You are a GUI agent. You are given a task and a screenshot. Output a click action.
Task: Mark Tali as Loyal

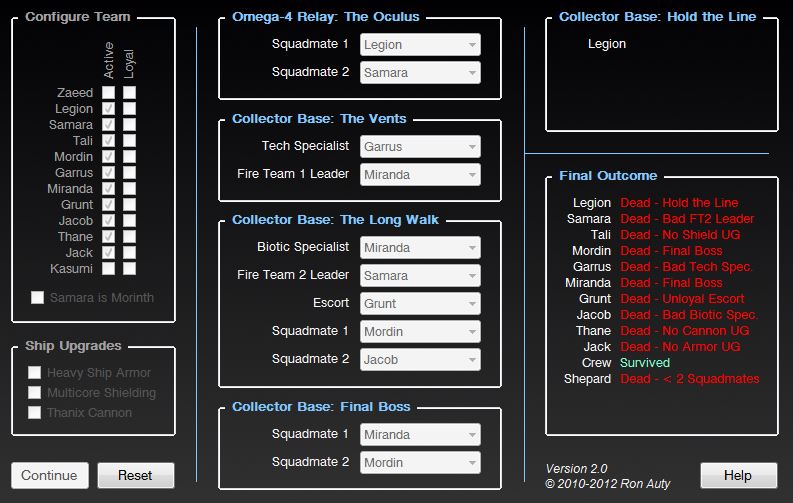tap(129, 141)
